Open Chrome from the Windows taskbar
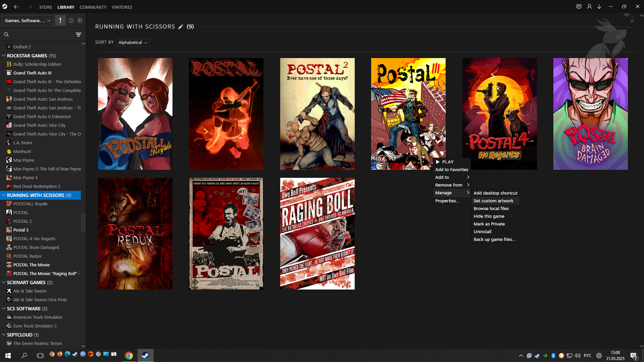This screenshot has height=362, width=644. [x=129, y=356]
